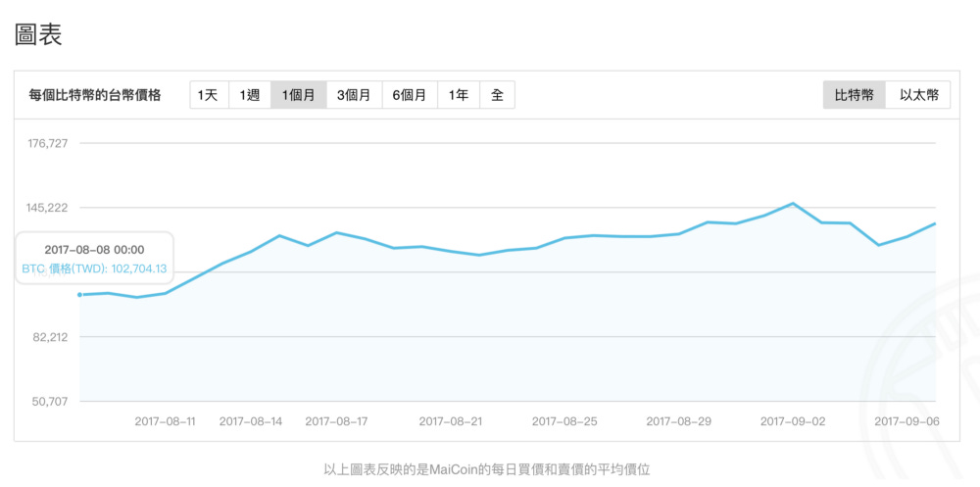The width and height of the screenshot is (980, 487).
Task: Show the full history with 全
Action: click(497, 95)
